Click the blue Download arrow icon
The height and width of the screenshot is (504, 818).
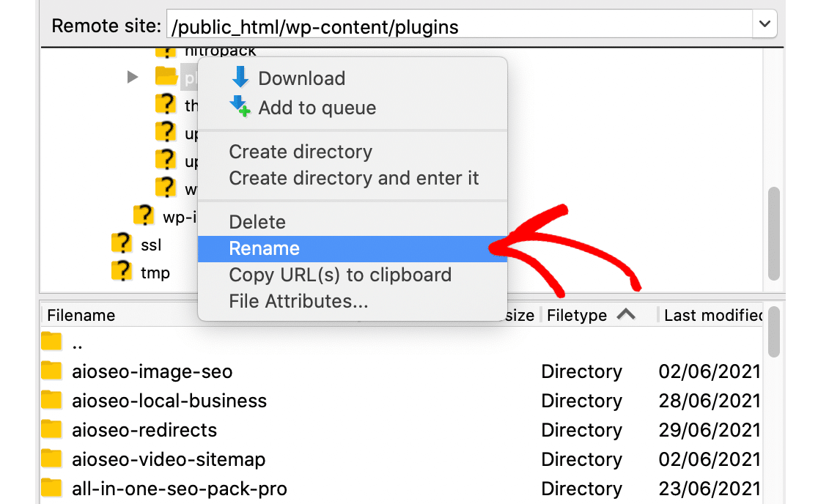(240, 78)
